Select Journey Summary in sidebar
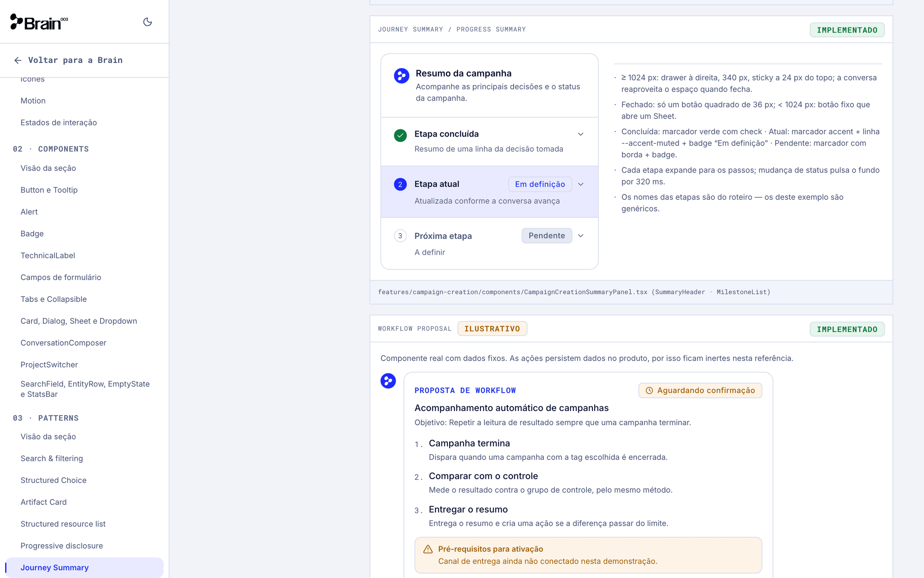The image size is (924, 578). click(84, 567)
